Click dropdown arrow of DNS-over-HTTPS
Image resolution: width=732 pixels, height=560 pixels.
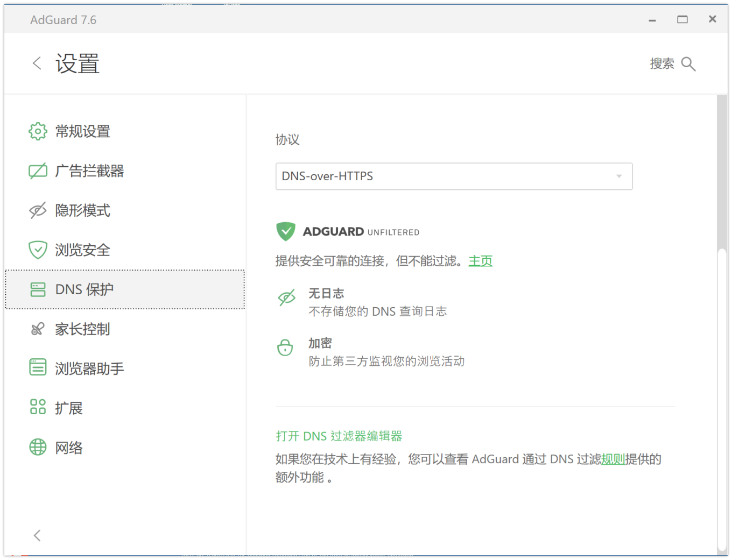pos(619,176)
